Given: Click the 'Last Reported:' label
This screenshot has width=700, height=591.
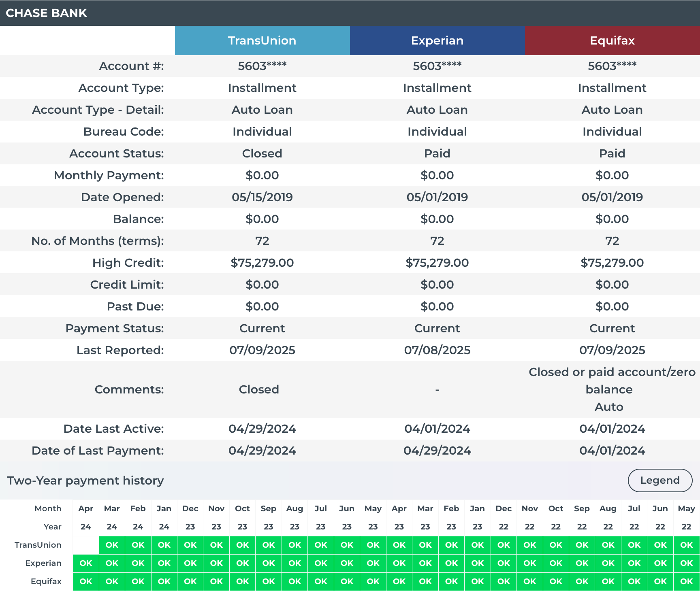Looking at the screenshot, I should (120, 350).
